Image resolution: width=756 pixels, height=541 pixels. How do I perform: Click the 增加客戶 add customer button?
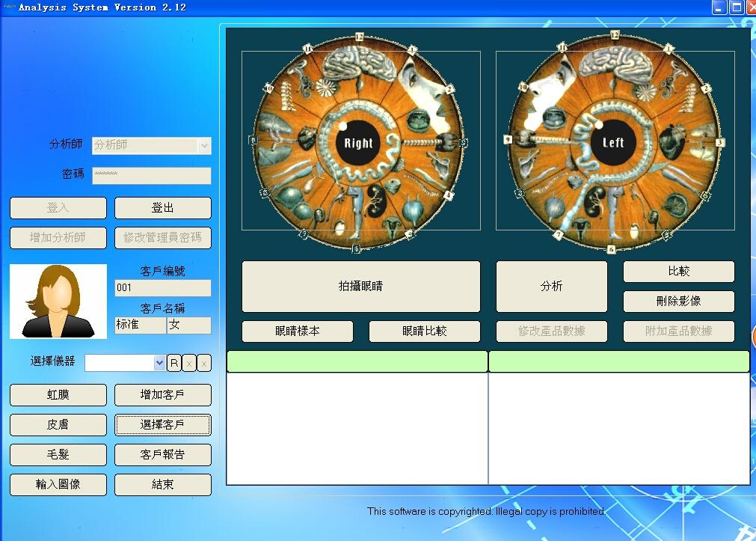click(x=162, y=395)
